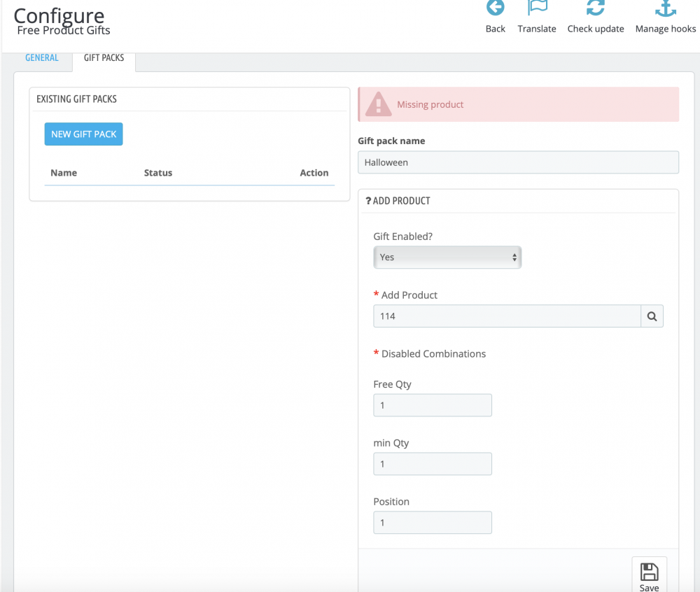Click the product search magnifier icon

[652, 316]
